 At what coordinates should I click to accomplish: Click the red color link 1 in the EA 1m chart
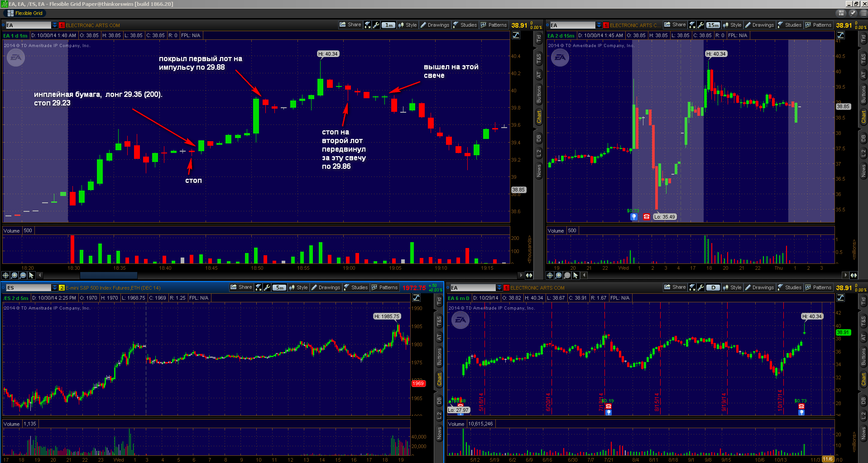(x=62, y=25)
